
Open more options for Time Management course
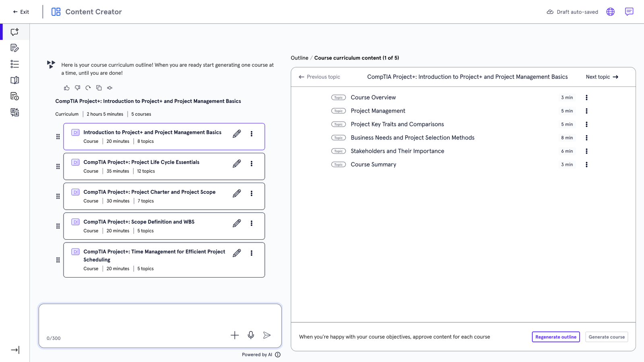252,253
